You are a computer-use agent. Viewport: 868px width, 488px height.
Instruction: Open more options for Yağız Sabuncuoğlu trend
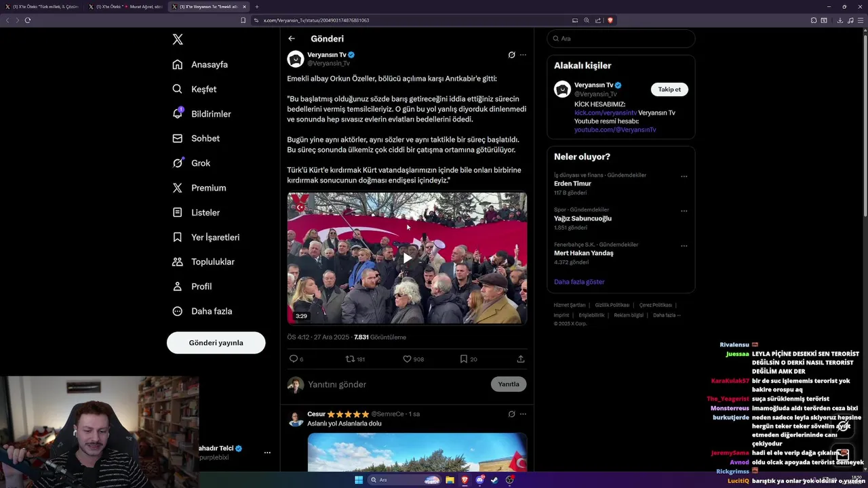[684, 211]
